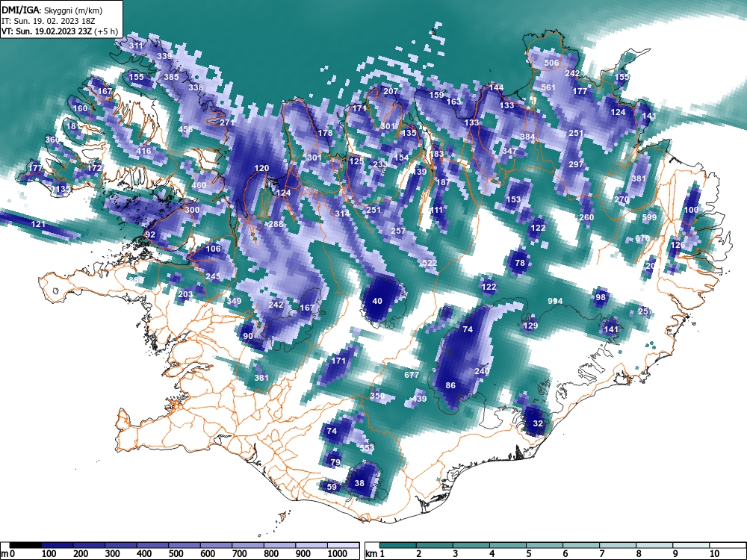This screenshot has height=560, width=747.
Task: Click the visibility value 32
Action: (538, 423)
